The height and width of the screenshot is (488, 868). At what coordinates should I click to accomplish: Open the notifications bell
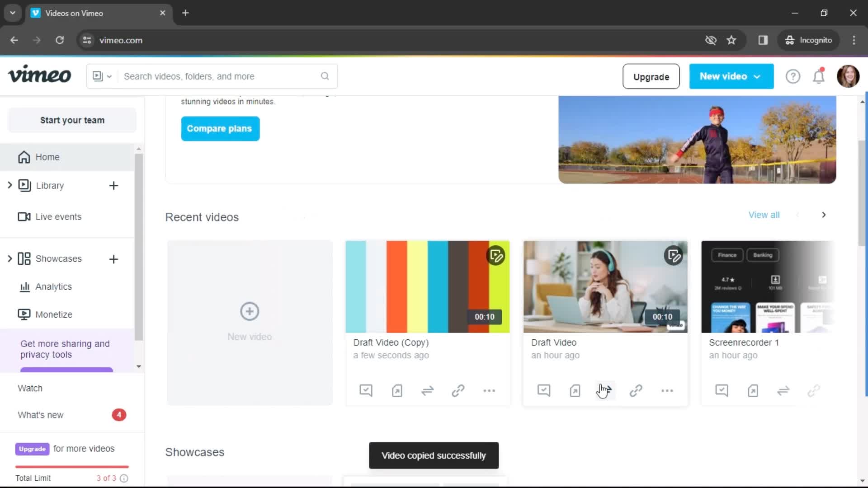click(819, 76)
